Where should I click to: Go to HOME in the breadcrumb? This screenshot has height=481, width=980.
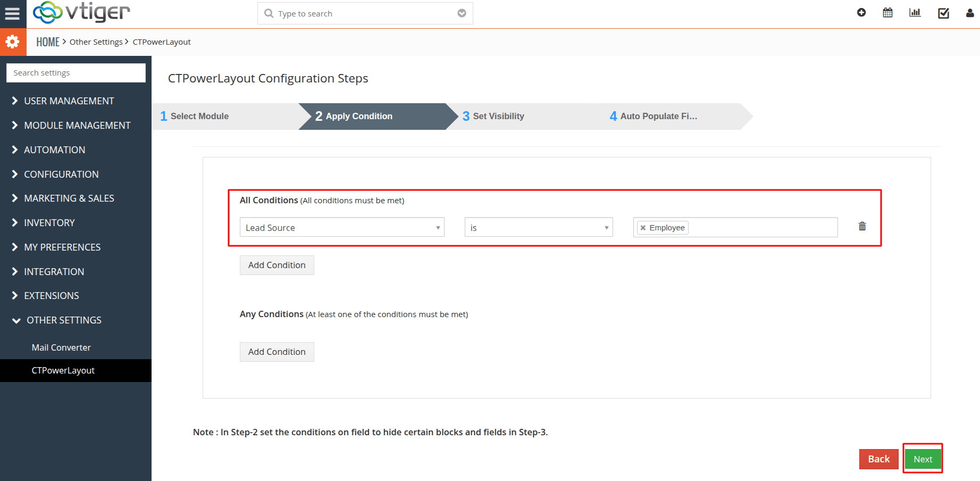pos(48,42)
